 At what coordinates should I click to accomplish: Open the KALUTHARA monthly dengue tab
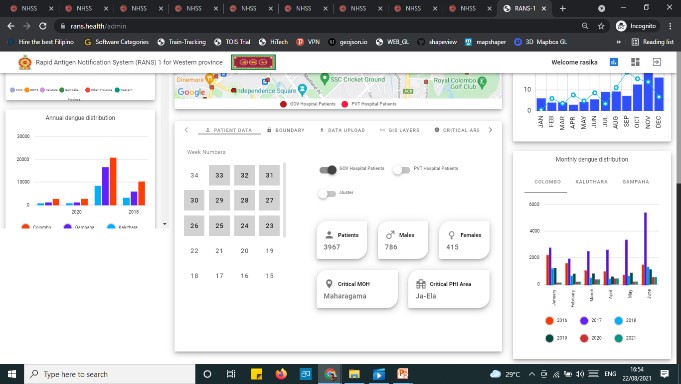[591, 182]
